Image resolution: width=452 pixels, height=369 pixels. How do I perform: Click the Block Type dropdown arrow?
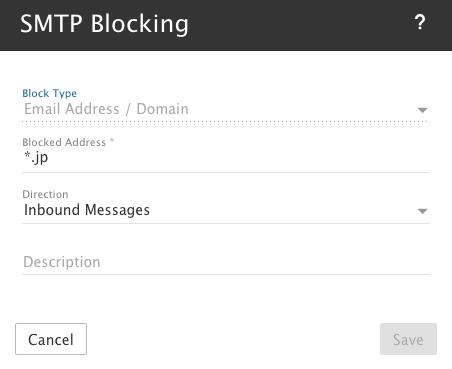[x=422, y=110]
